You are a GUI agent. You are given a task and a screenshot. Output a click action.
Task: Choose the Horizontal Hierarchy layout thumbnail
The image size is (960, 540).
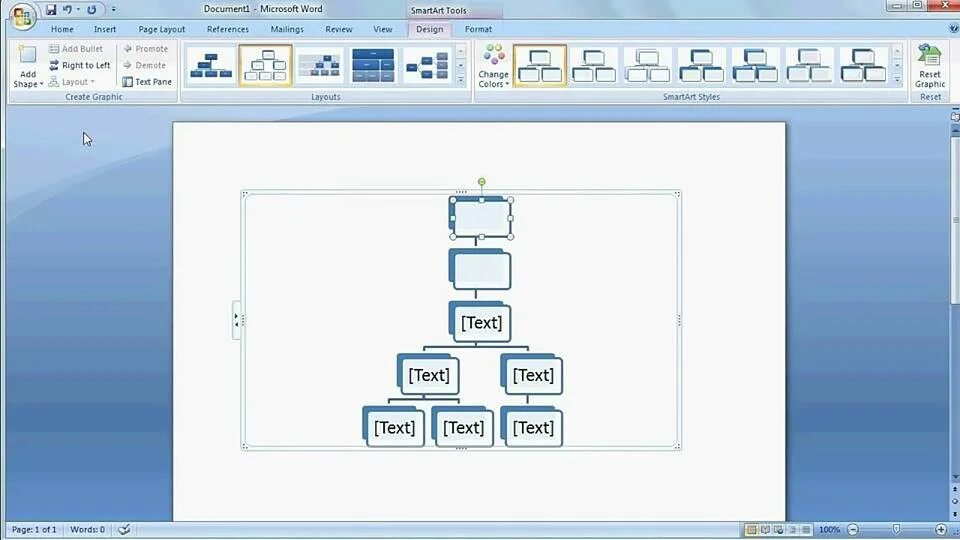427,66
